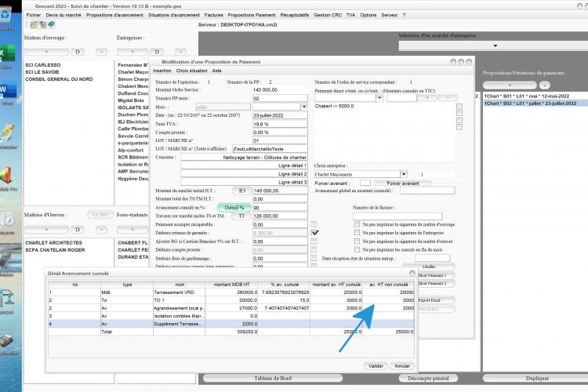
Task: Click the copy documents toolbar icon
Action: [42, 25]
